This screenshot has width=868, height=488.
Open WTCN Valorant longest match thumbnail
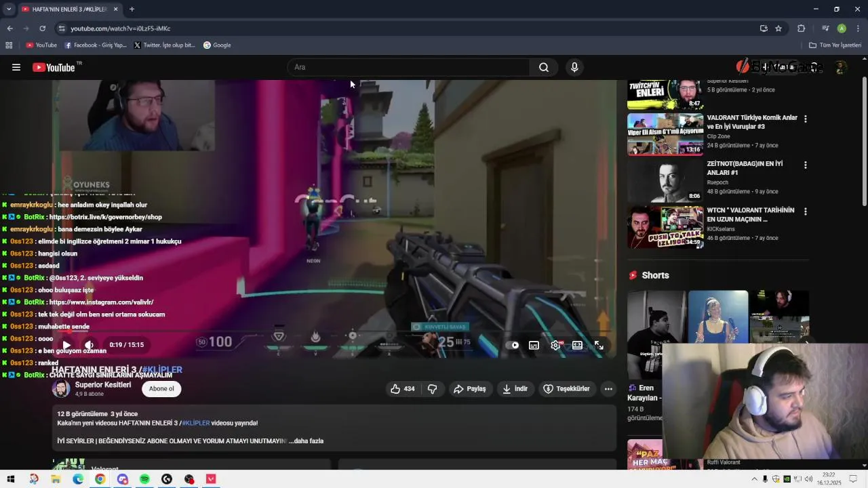pos(665,227)
